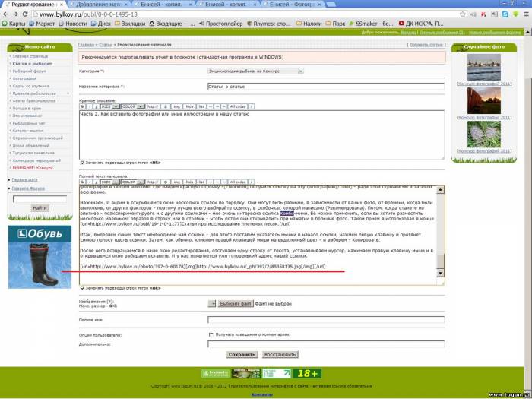Toggle line-break replacement under Краткое описание
Image resolution: width=532 pixels, height=399 pixels.
tap(82, 163)
